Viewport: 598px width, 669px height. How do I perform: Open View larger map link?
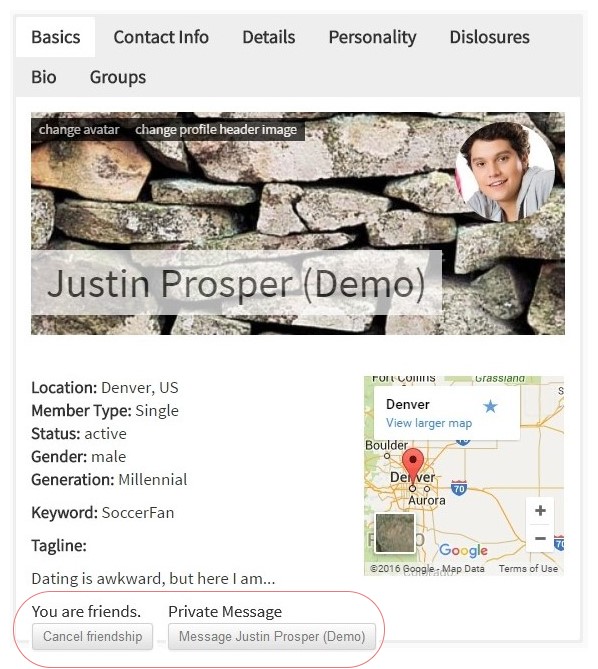pyautogui.click(x=429, y=423)
